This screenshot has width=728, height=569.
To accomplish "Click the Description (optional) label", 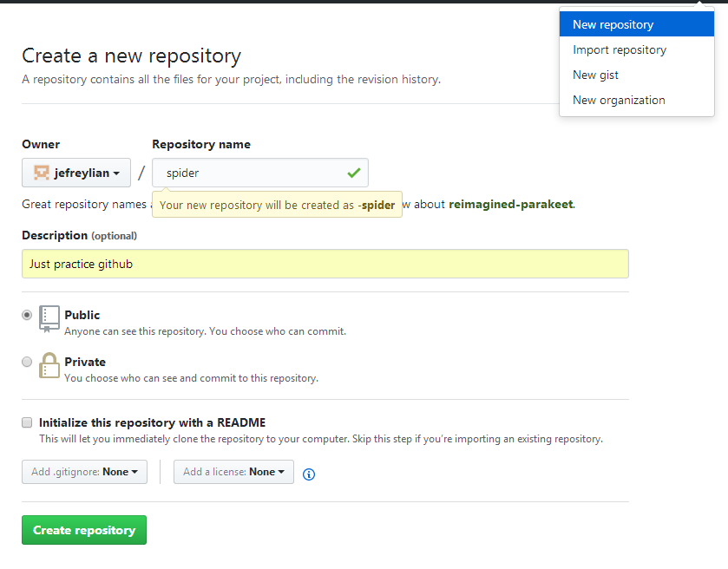I will coord(79,235).
